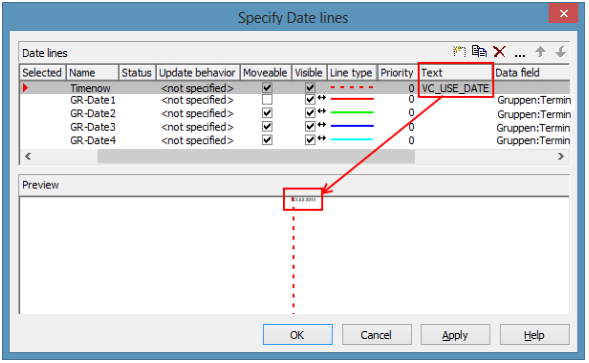Add a new date line icon

pos(459,51)
